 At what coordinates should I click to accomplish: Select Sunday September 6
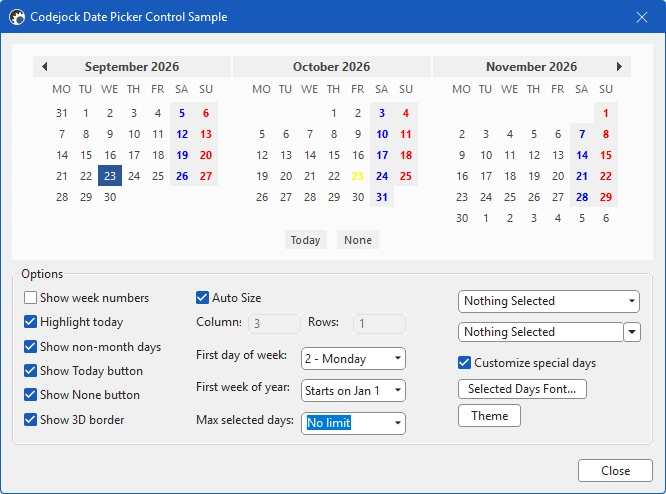206,113
